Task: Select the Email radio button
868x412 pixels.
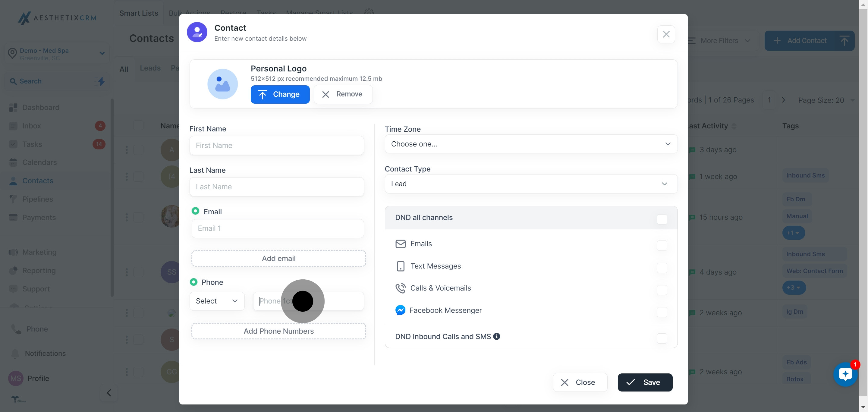Action: tap(195, 211)
